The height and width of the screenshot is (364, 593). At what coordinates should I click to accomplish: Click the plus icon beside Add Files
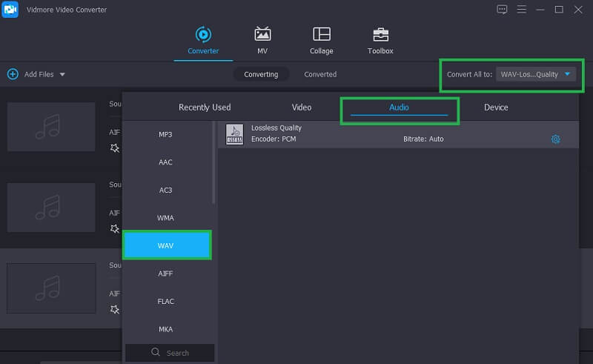tap(13, 74)
